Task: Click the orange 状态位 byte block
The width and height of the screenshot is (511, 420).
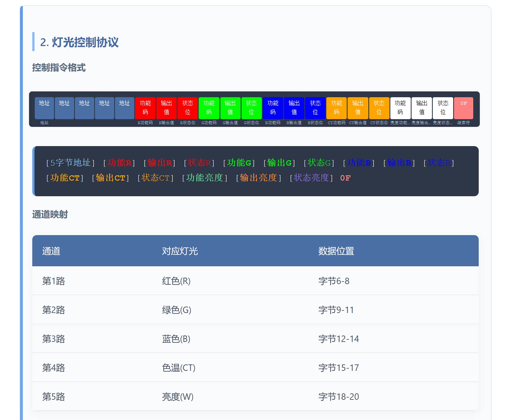Action: pyautogui.click(x=379, y=108)
